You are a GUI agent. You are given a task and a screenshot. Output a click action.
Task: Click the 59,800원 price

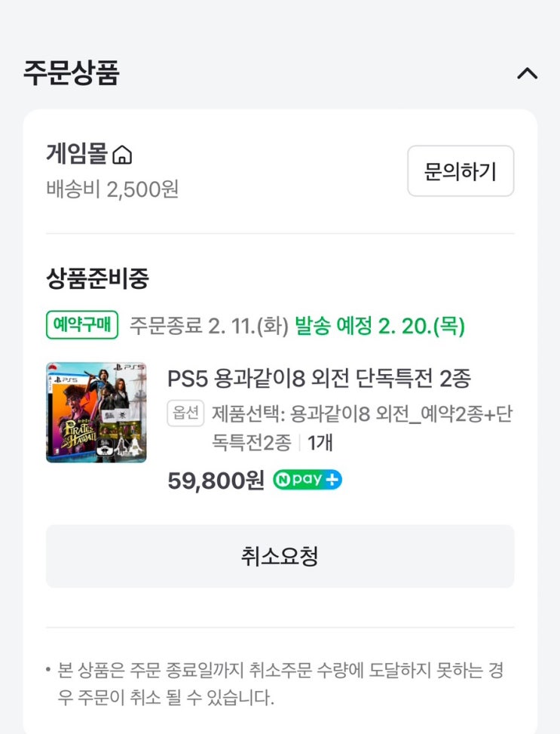(216, 481)
